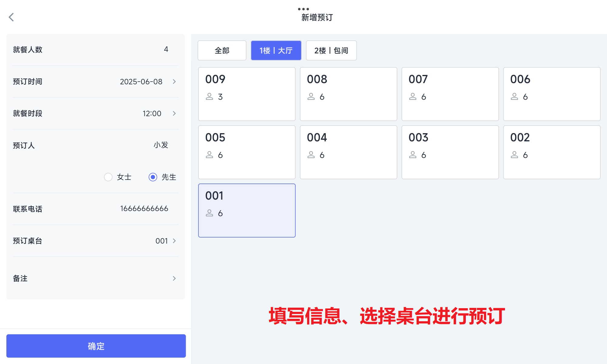Click the 联系电话 label

[28, 209]
